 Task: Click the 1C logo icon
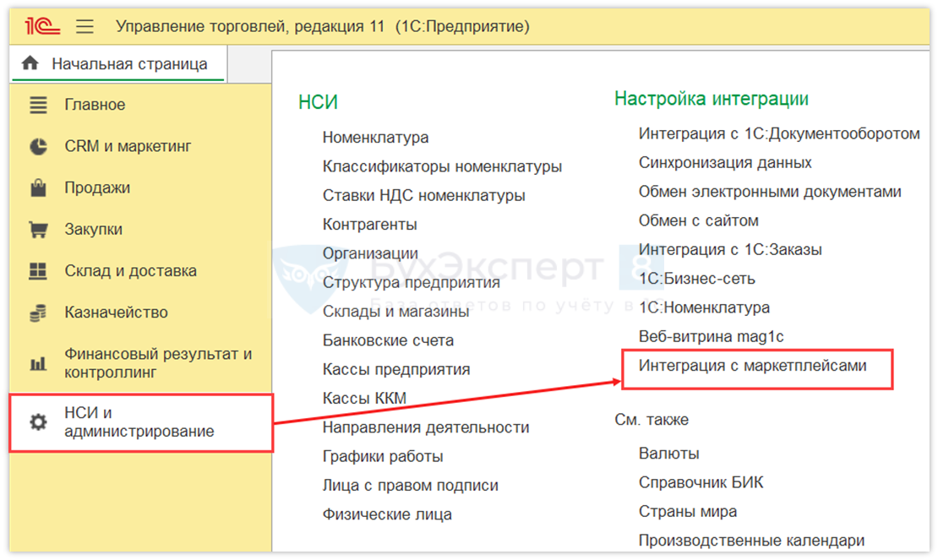[x=42, y=26]
